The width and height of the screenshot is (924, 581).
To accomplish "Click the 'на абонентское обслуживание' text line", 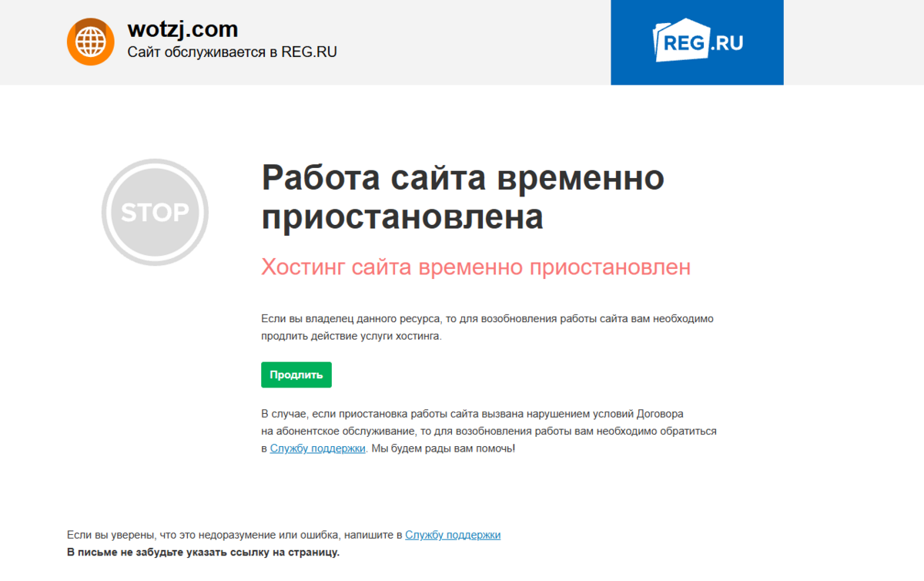I will click(x=488, y=432).
